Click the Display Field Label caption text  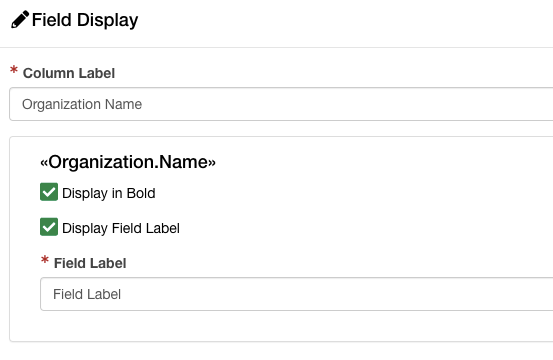click(x=121, y=228)
